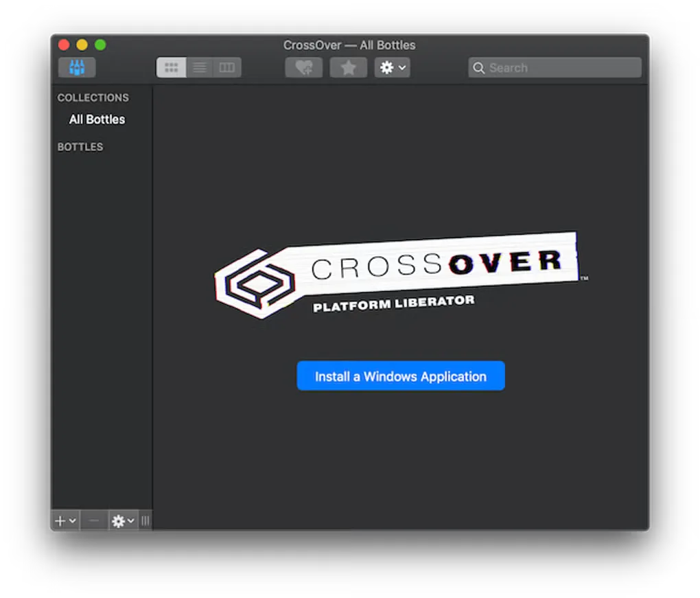Click the remove bottle minus button
This screenshot has width=700, height=598.
[94, 520]
